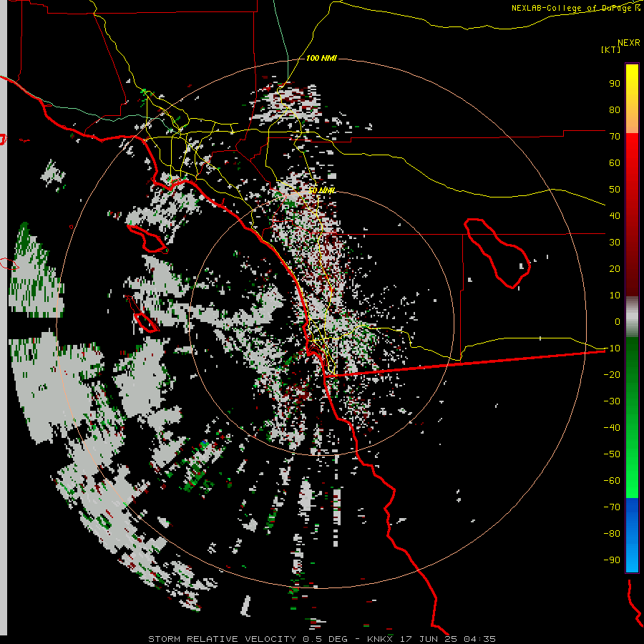Pick the bright green segment near -60
644x644 pixels.
tap(632, 481)
